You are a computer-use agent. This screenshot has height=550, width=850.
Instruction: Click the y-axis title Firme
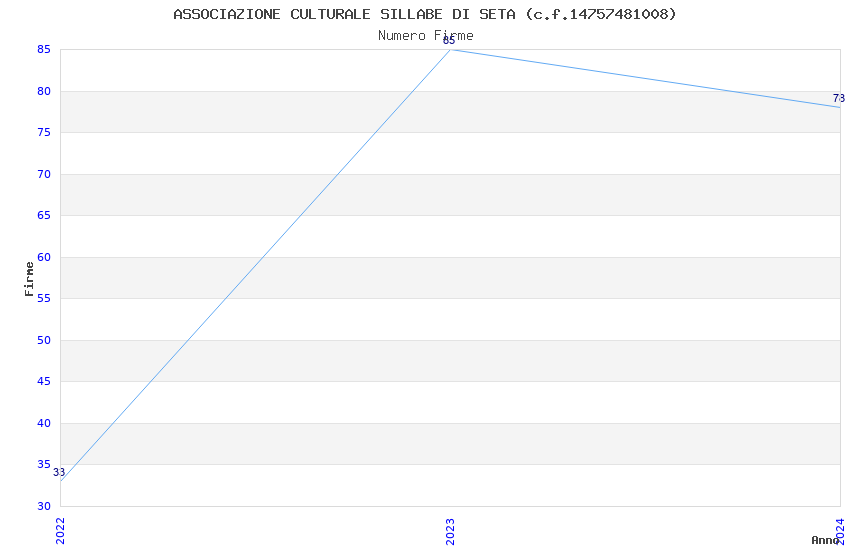click(x=29, y=279)
